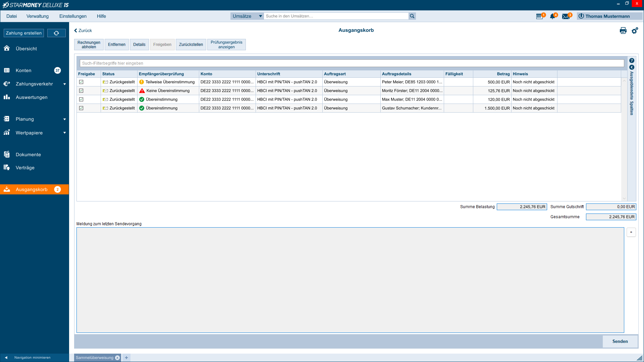Log out Thomas Mustermann via power icon
The height and width of the screenshot is (362, 644).
[581, 16]
